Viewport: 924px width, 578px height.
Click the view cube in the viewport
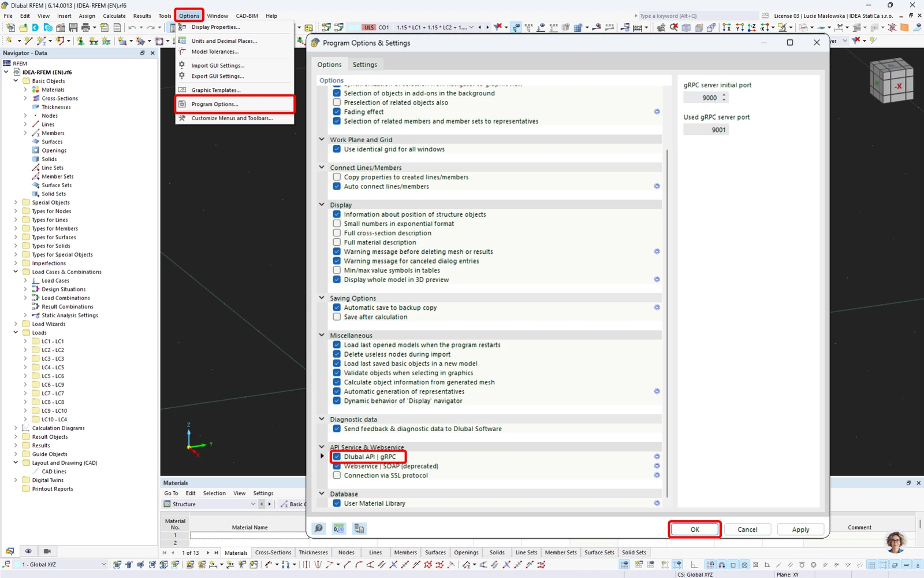click(x=891, y=80)
